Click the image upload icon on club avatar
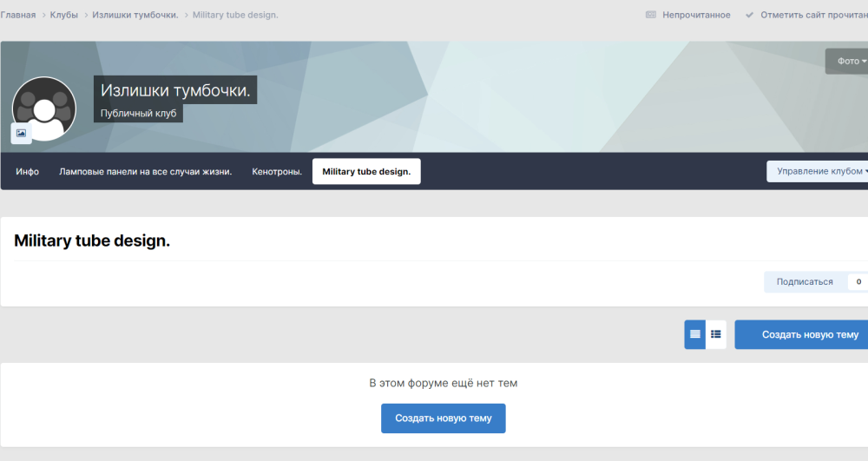This screenshot has height=461, width=868. click(21, 134)
